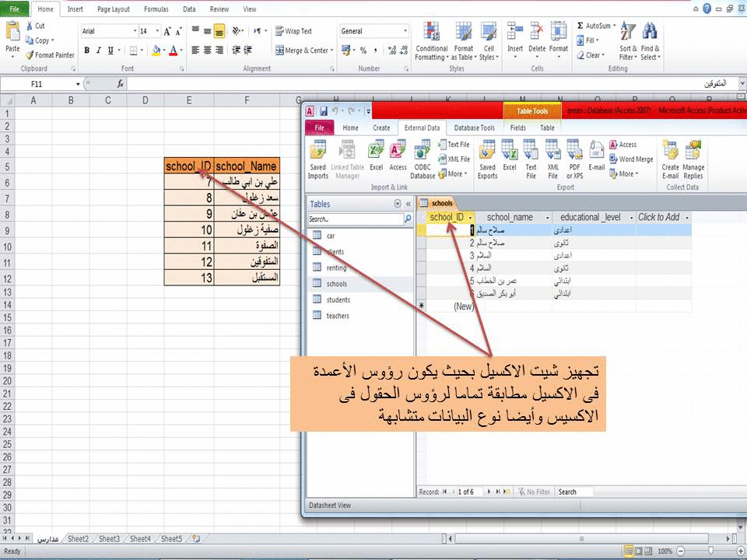The image size is (747, 560).
Task: Toggle Wrap Text in Excel
Action: point(293,31)
